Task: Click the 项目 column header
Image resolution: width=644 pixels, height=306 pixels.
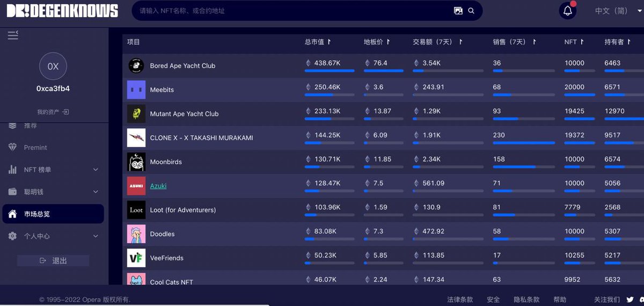Action: [134, 42]
